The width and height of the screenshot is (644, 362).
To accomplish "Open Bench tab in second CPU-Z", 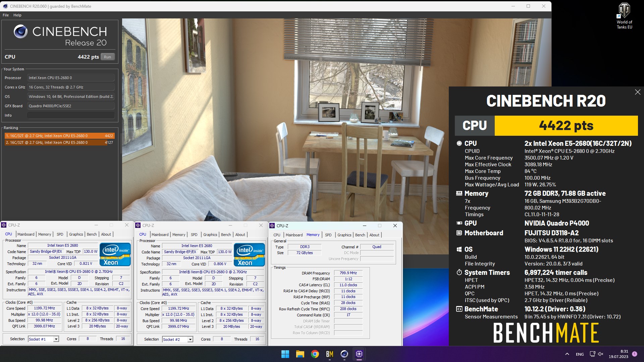I will tap(226, 235).
